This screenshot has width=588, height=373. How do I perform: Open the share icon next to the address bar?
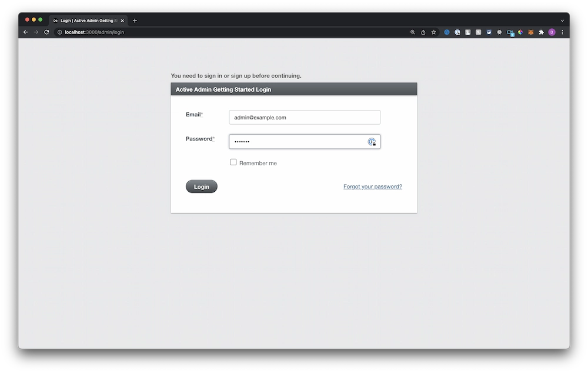pyautogui.click(x=423, y=32)
